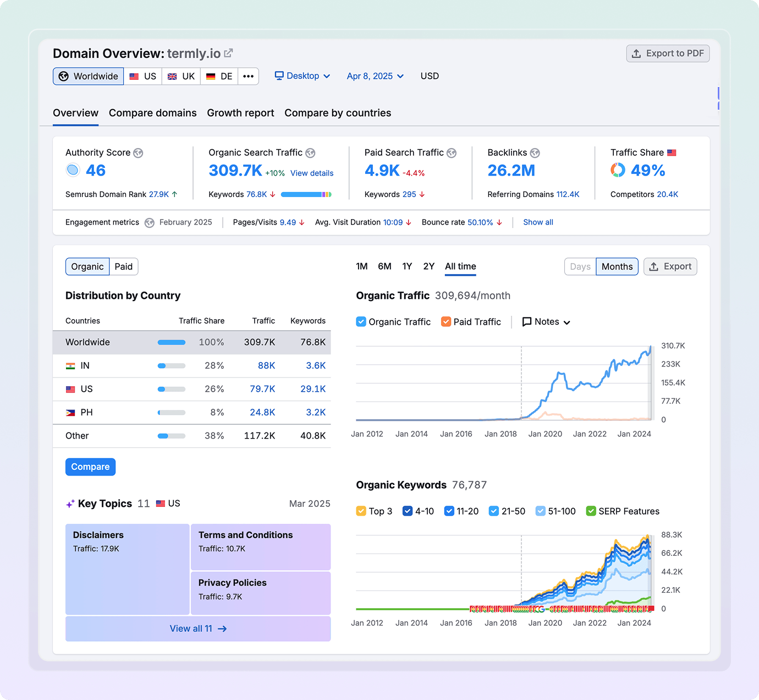Set time range to 6M
The width and height of the screenshot is (759, 700).
click(x=384, y=266)
